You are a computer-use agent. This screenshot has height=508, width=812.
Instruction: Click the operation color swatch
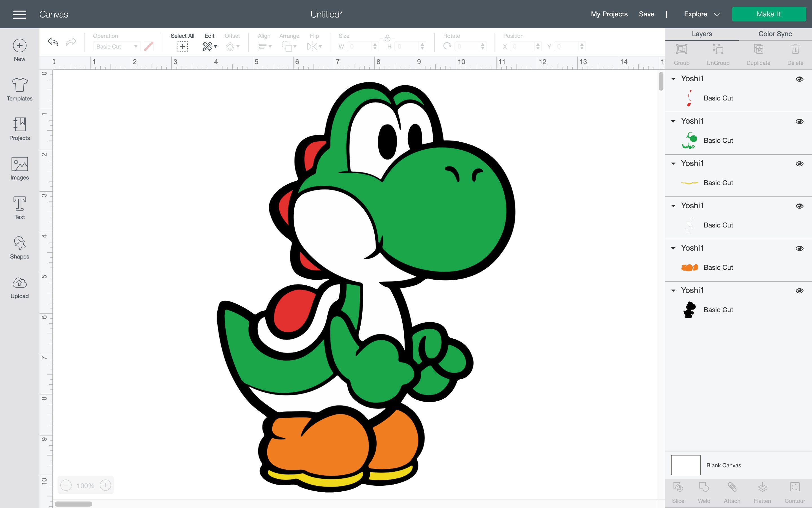click(x=149, y=46)
